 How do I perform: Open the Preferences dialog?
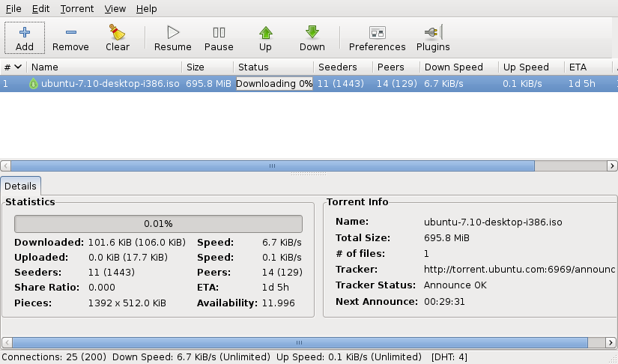pos(377,32)
